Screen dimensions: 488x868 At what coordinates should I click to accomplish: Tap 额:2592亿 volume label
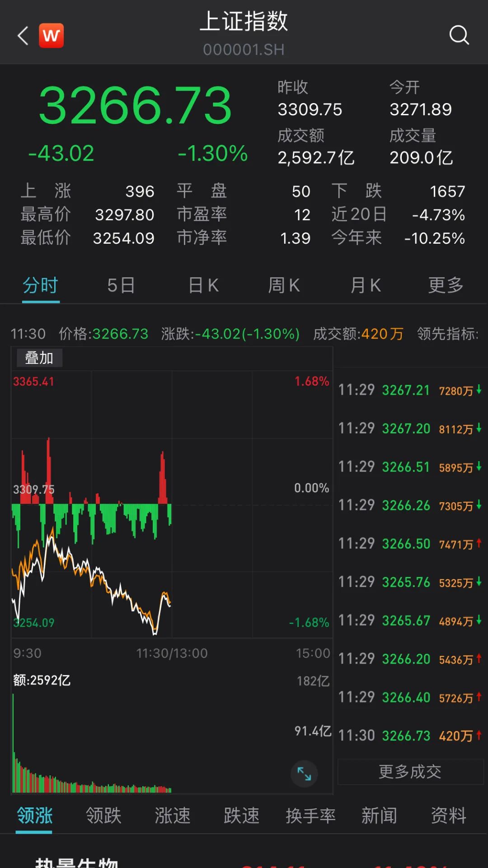coord(42,680)
